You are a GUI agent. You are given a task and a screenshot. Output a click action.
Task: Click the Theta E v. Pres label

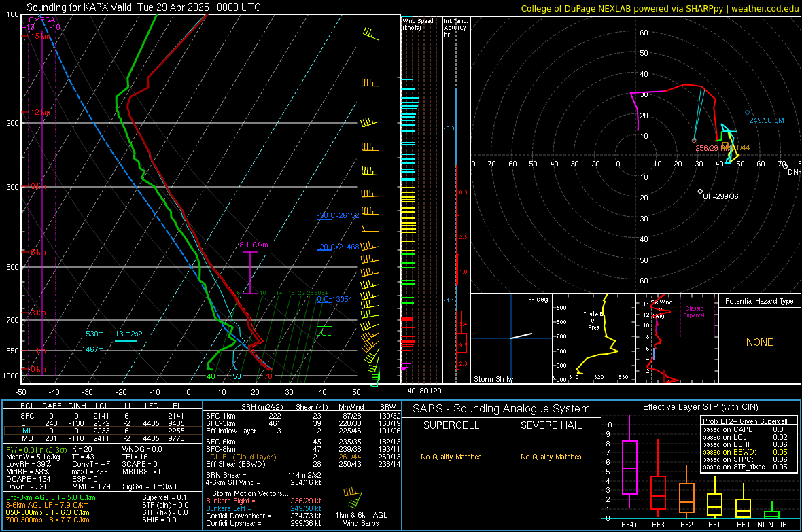(x=593, y=320)
